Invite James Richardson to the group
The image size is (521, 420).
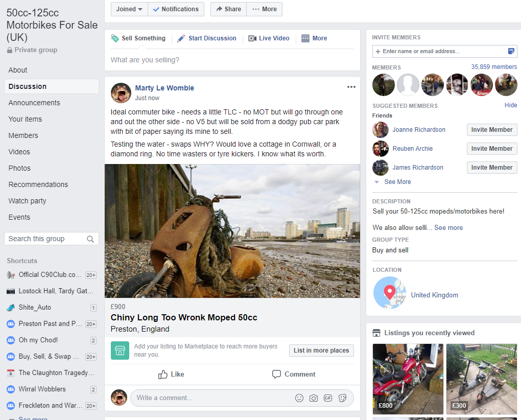pos(492,168)
